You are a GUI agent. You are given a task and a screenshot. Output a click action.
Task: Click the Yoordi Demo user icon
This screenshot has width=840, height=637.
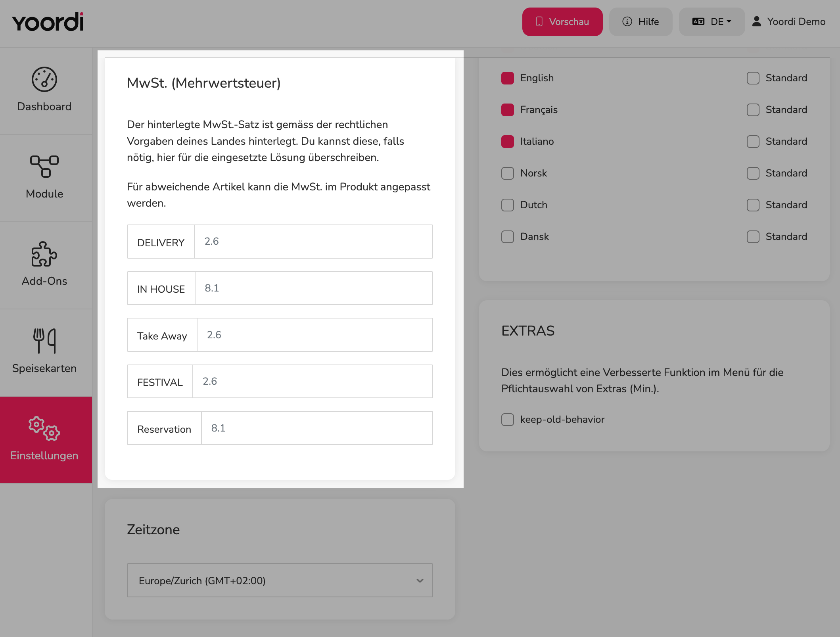pos(756,21)
